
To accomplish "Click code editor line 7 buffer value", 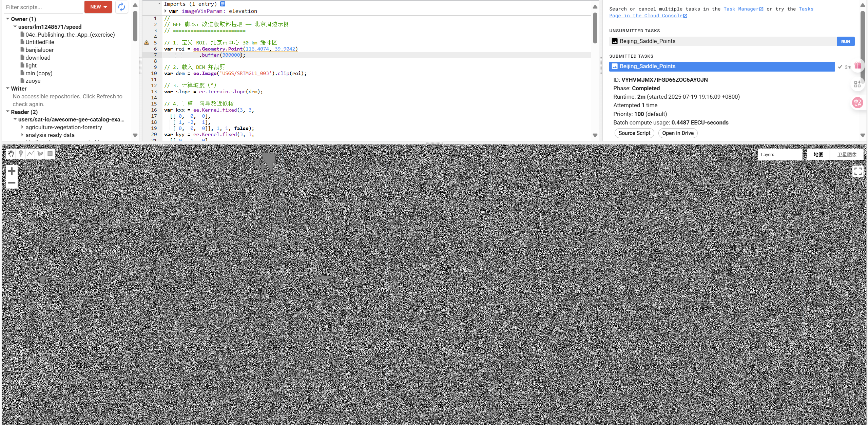I will point(231,55).
